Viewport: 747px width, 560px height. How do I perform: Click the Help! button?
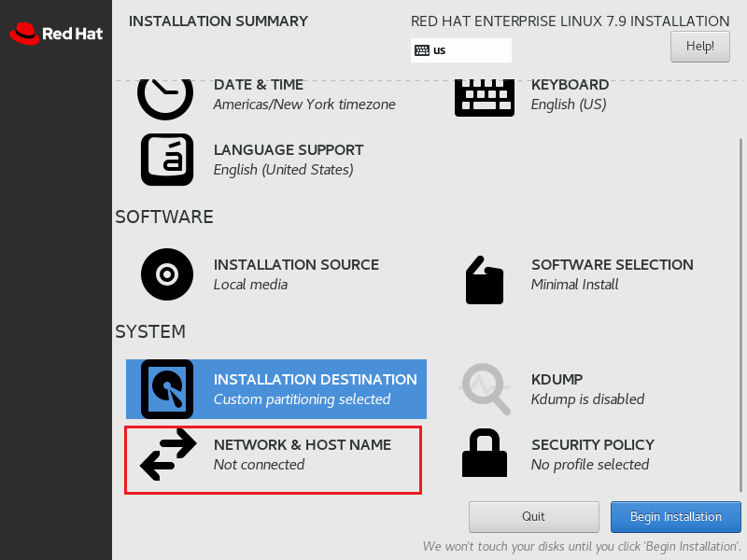click(x=699, y=46)
